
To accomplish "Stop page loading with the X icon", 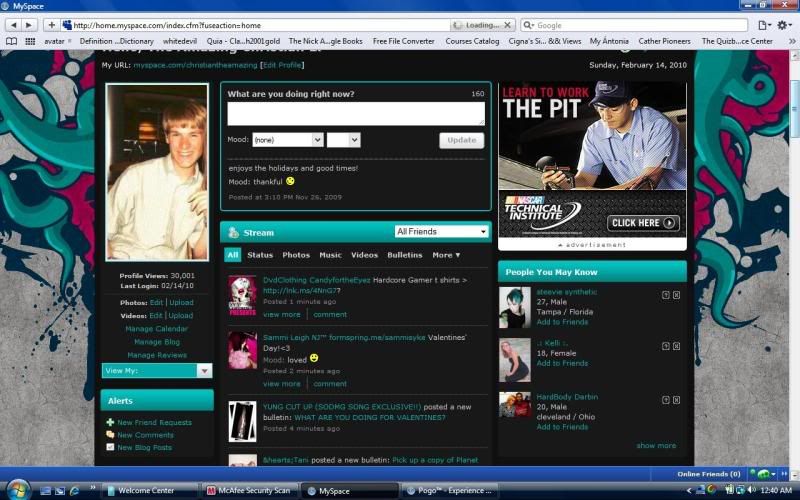I will (507, 25).
